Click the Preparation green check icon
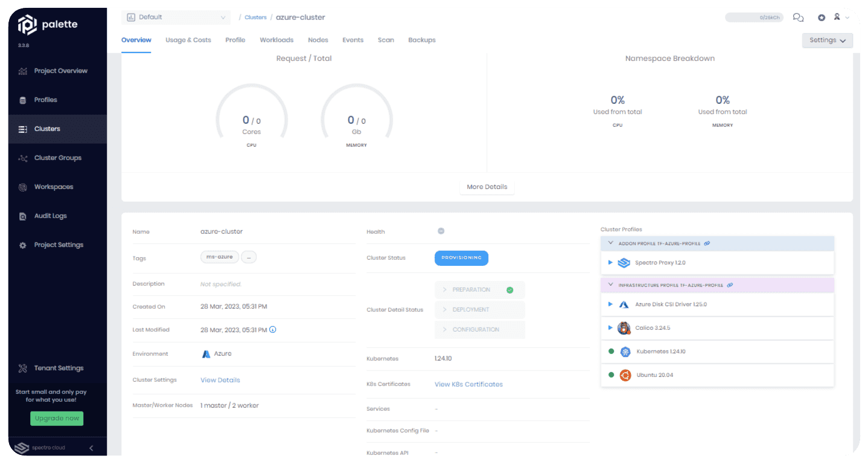 pos(510,290)
